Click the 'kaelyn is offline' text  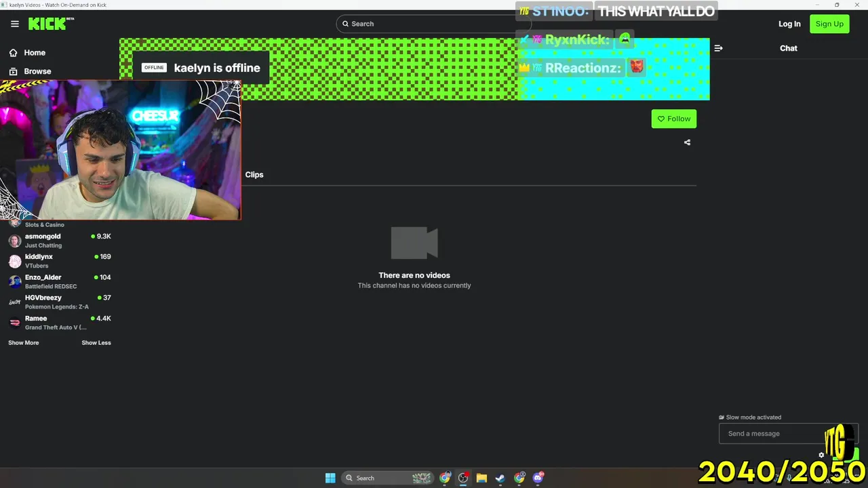tap(217, 68)
